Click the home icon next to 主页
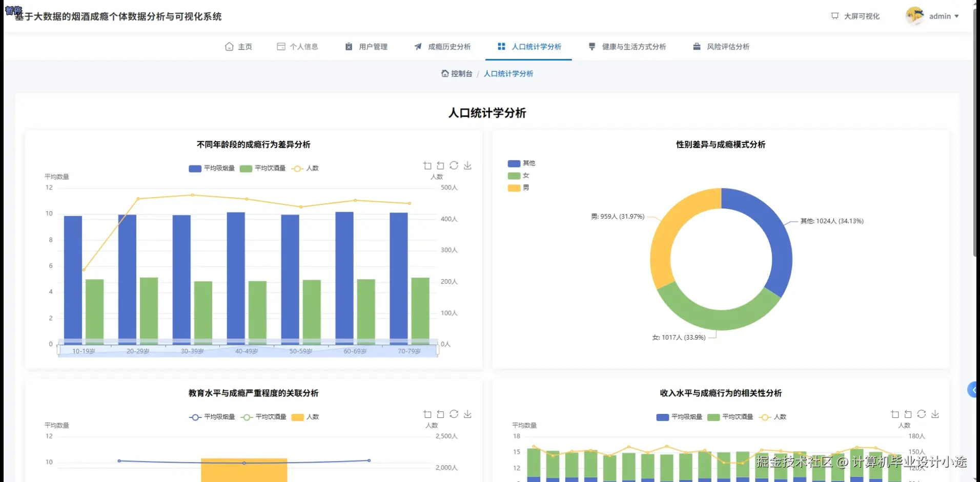 click(x=229, y=47)
